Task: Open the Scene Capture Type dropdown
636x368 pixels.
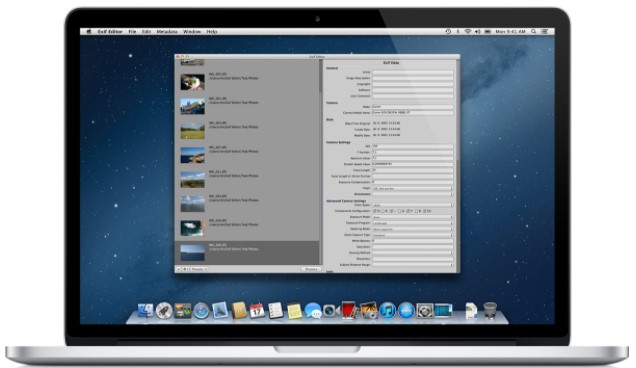Action: pos(413,235)
